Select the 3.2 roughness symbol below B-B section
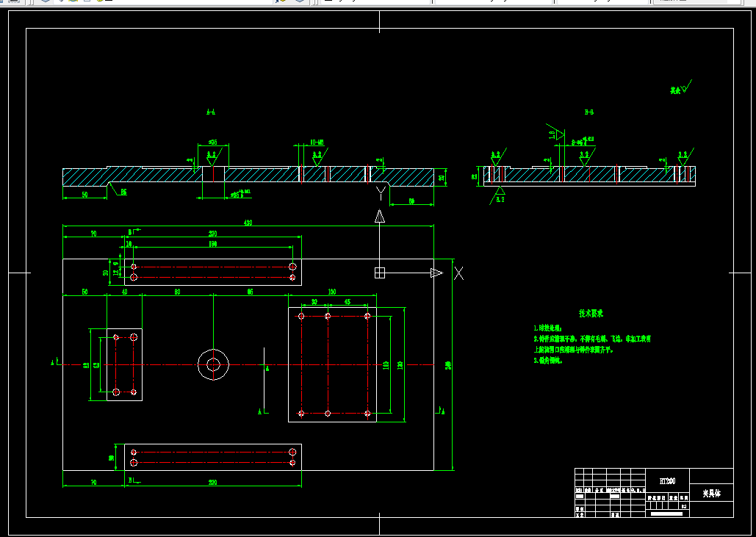The height and width of the screenshot is (537, 756). click(x=498, y=195)
